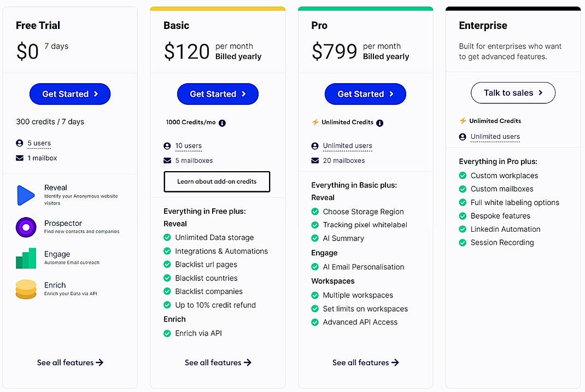585x392 pixels.
Task: Click the Talk to sales button
Action: [x=513, y=92]
